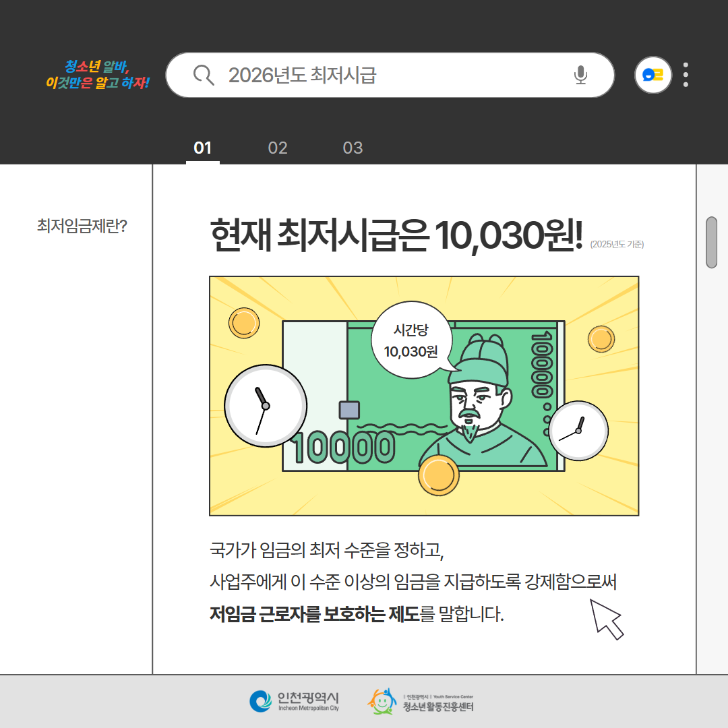Viewport: 728px width, 728px height.
Task: Open the three-dot more options menu
Action: [x=686, y=75]
